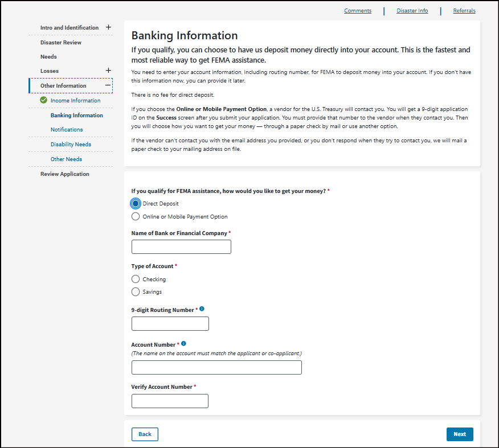
Task: Select Checking account type
Action: coord(136,279)
